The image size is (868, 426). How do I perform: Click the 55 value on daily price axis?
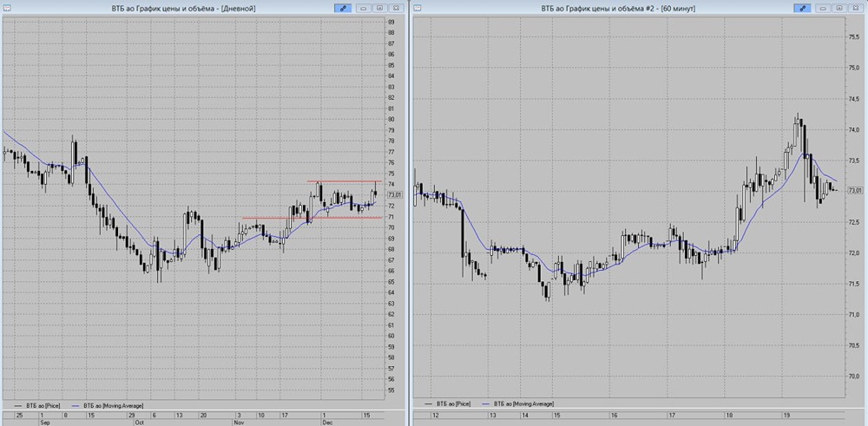pyautogui.click(x=391, y=390)
